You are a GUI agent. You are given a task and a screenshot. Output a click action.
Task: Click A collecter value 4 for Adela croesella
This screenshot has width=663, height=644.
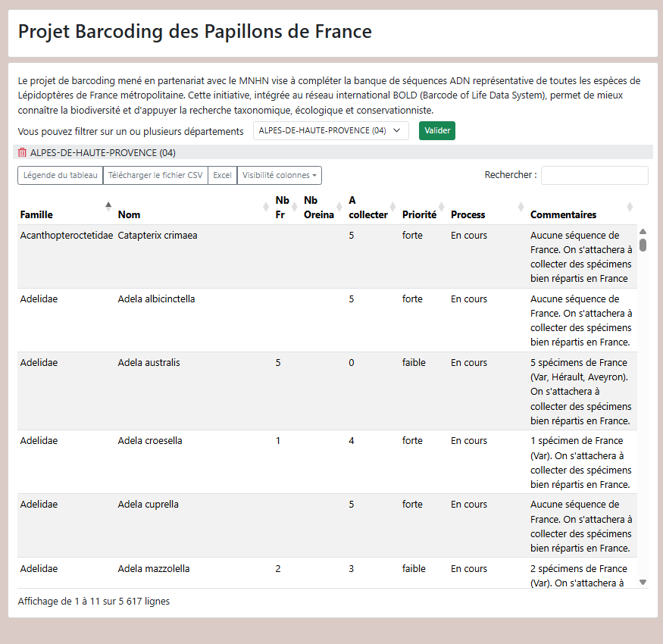(x=351, y=441)
